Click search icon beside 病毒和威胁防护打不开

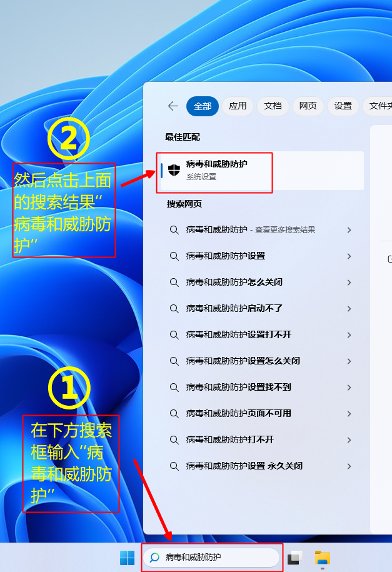174,440
